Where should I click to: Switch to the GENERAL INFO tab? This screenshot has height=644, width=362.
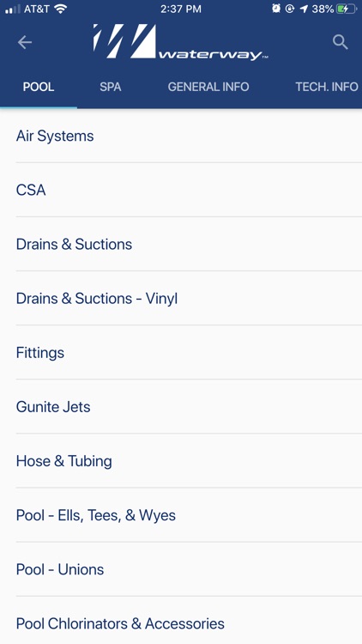pyautogui.click(x=208, y=87)
